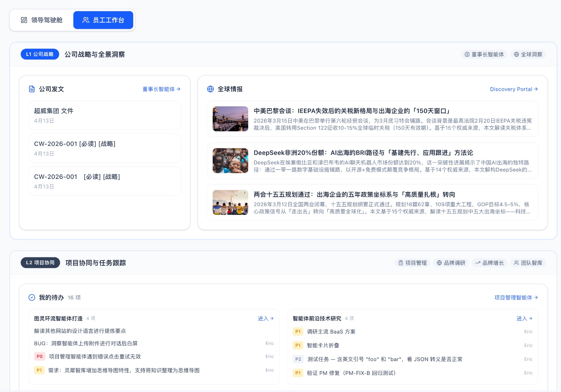Open 全球洞察 chip
The image size is (561, 392).
[528, 54]
